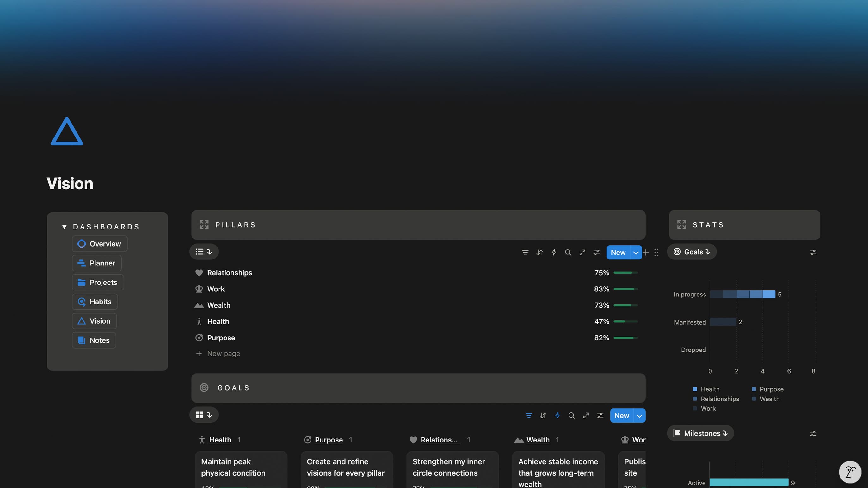Open the dropdown arrow beside Pillars New button
The width and height of the screenshot is (868, 488).
pos(636,252)
